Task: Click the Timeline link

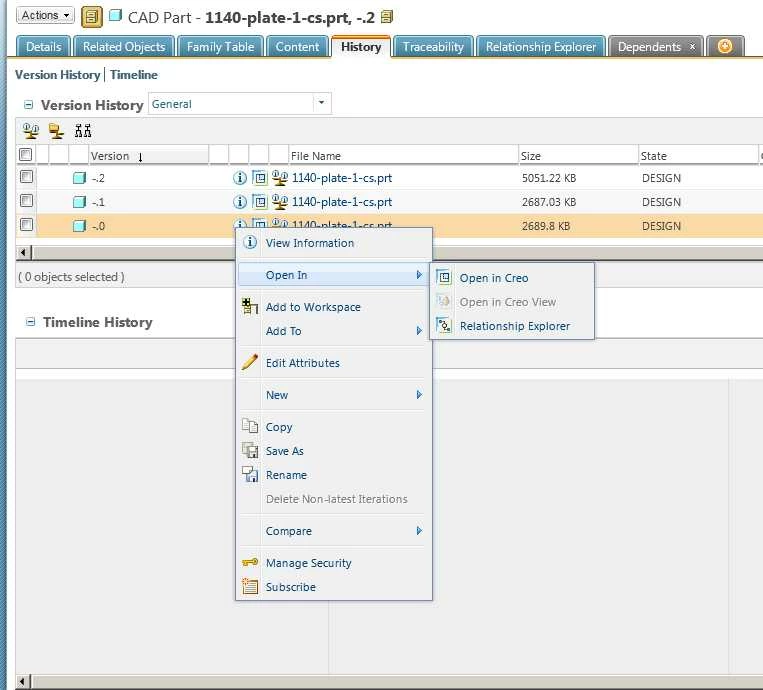Action: tap(134, 75)
